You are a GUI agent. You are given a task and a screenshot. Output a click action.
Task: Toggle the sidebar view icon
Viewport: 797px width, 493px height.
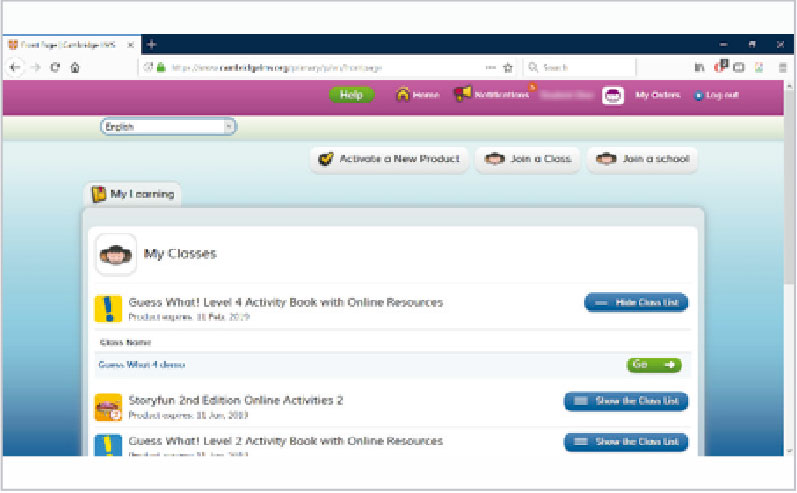(739, 67)
